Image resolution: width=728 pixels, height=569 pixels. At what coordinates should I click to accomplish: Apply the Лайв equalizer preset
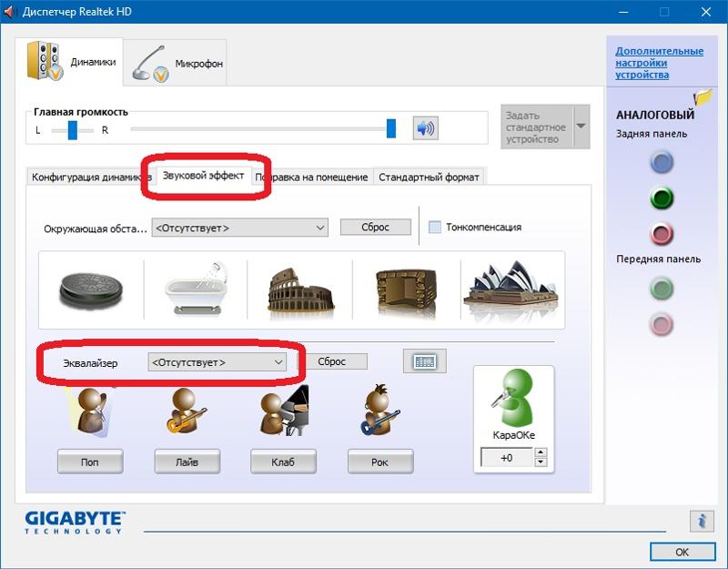tap(187, 462)
